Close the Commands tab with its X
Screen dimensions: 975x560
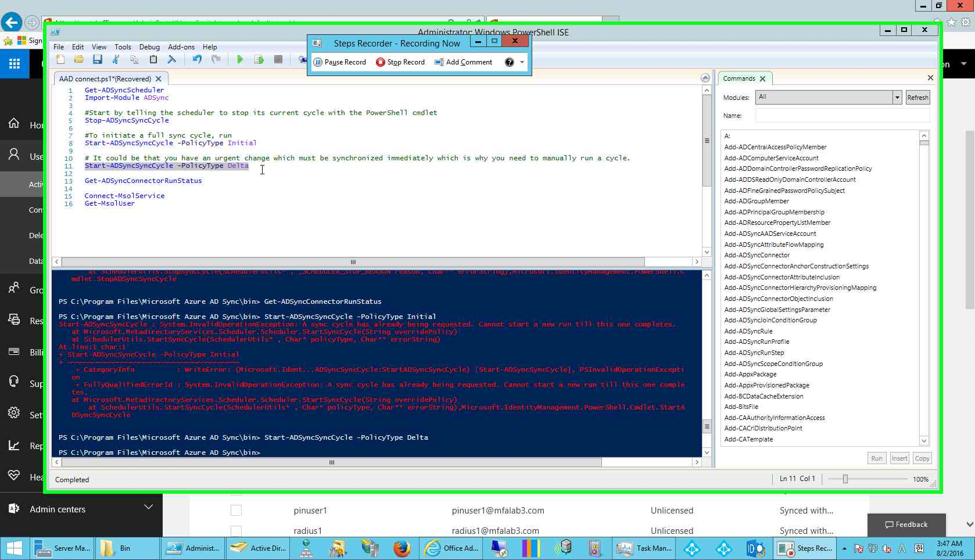[x=762, y=78]
